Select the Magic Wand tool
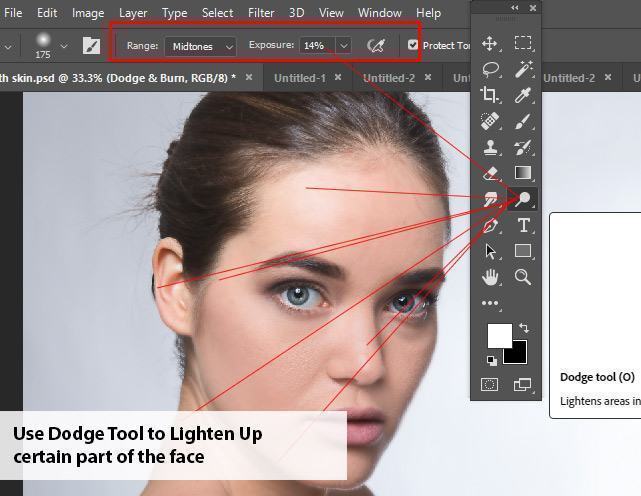This screenshot has height=496, width=641. [522, 69]
